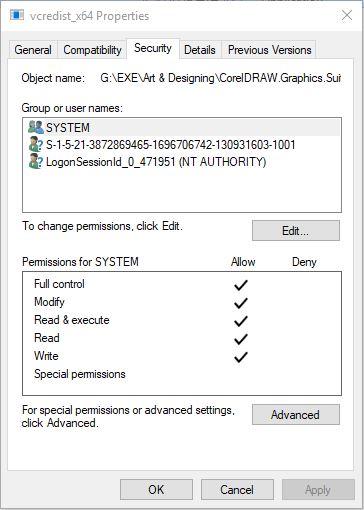
Task: Click the SYSTEM group users icon
Action: (36, 127)
